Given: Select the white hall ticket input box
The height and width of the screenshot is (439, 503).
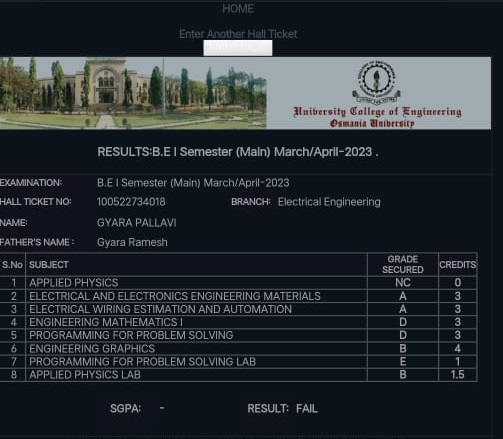Looking at the screenshot, I should (x=238, y=48).
